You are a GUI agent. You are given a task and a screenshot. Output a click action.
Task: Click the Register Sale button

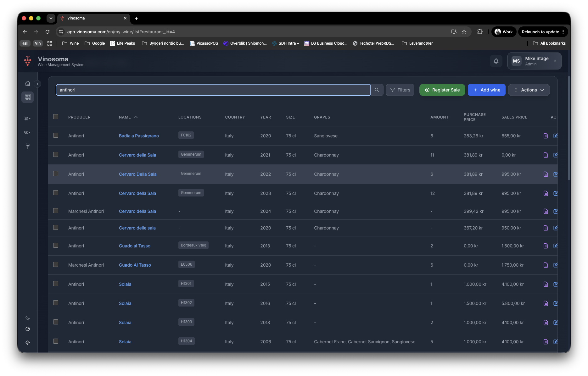tap(442, 90)
